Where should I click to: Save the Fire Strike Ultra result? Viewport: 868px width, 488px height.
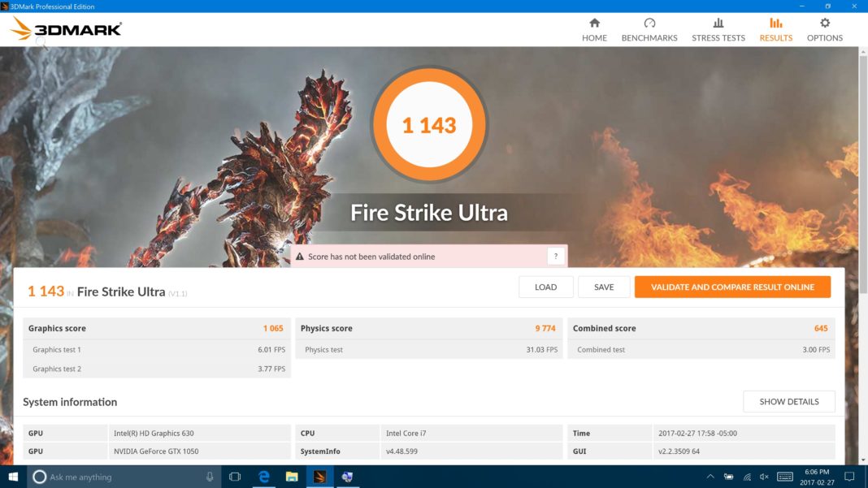pyautogui.click(x=604, y=287)
